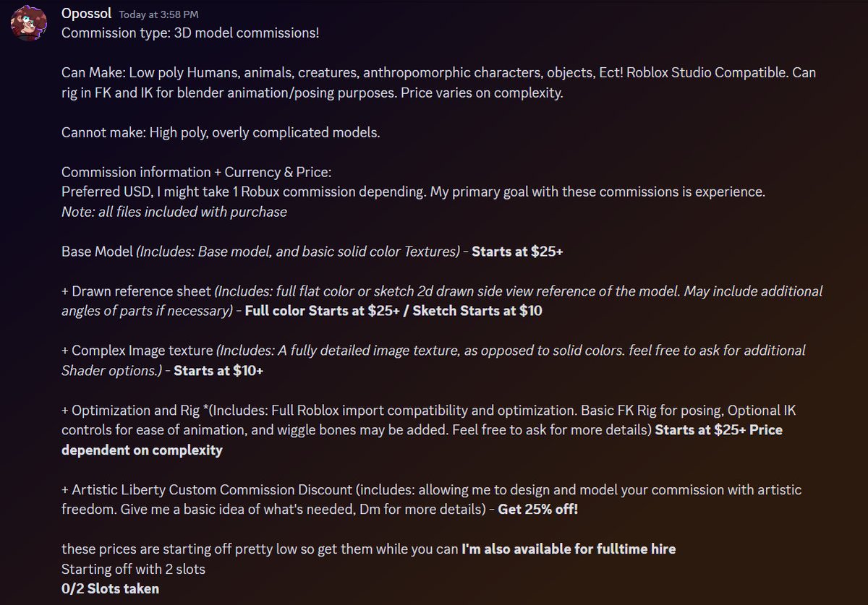Click 'I'm also available for fulltime hire'
The width and height of the screenshot is (868, 605).
(x=569, y=549)
